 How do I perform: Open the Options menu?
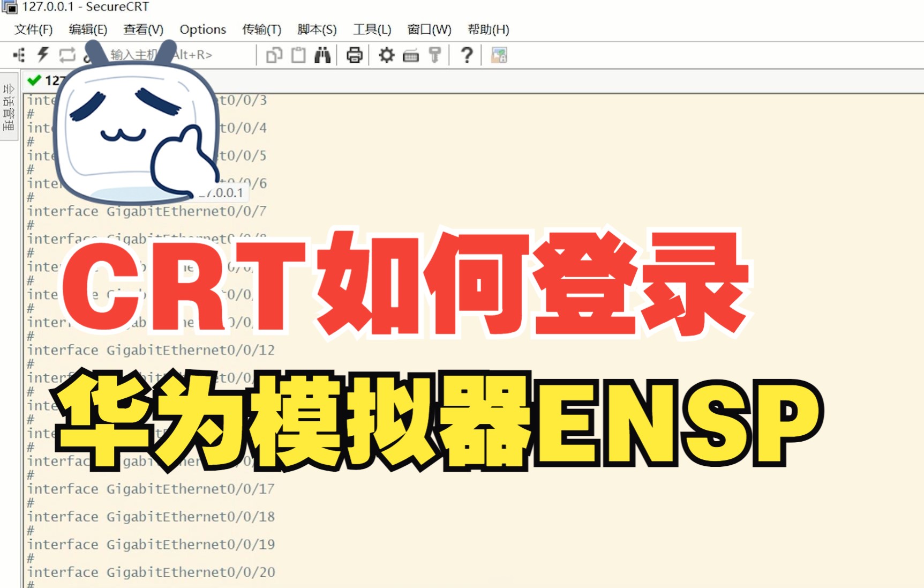point(203,29)
